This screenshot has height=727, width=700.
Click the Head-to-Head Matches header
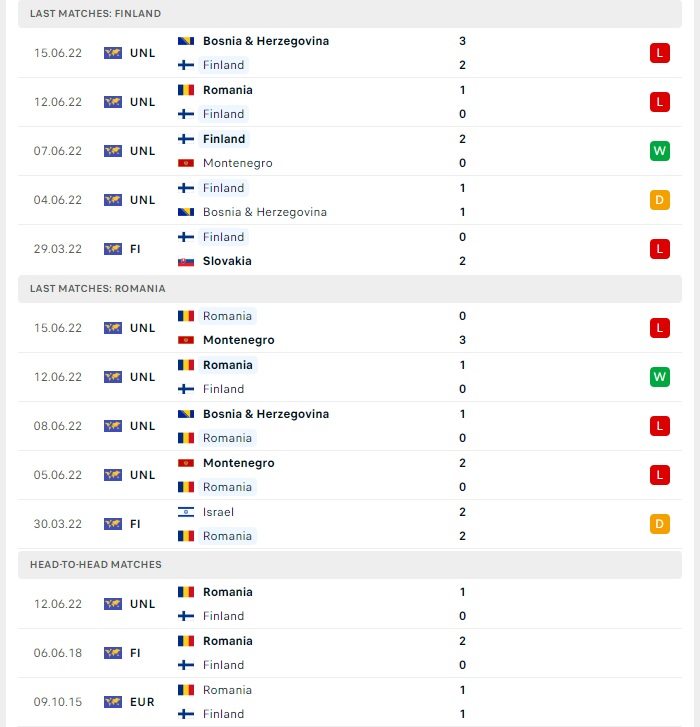350,564
